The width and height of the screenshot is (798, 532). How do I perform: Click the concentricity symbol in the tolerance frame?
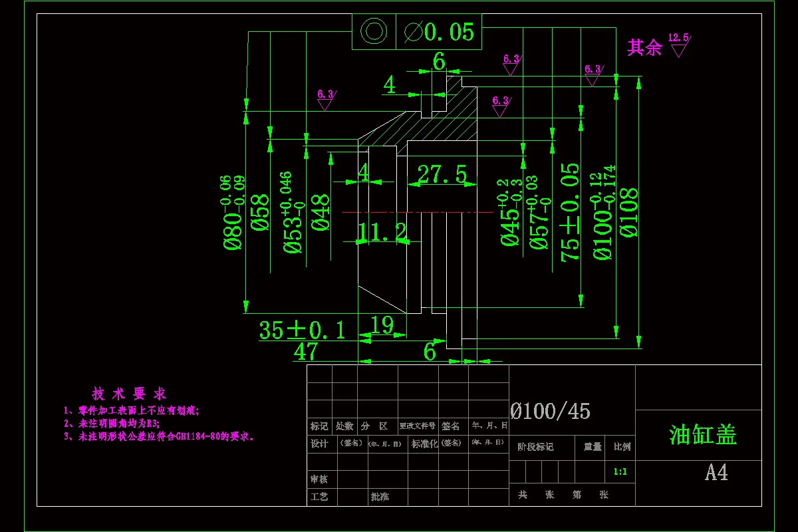tap(374, 31)
